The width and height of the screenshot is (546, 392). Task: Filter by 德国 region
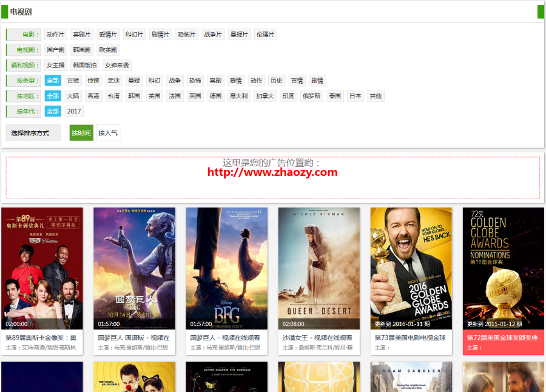(x=215, y=96)
